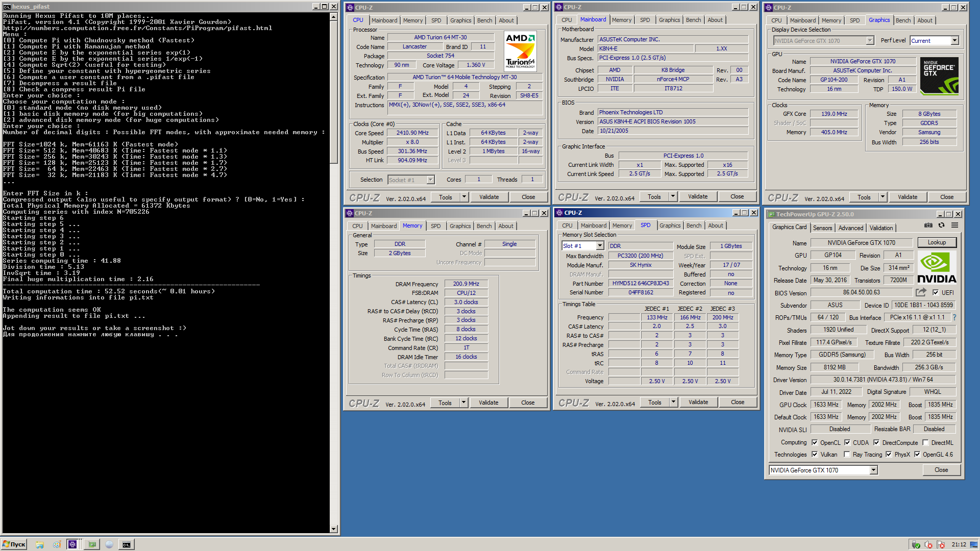Click the NVIDIA logo in GPU-Z

(x=937, y=267)
